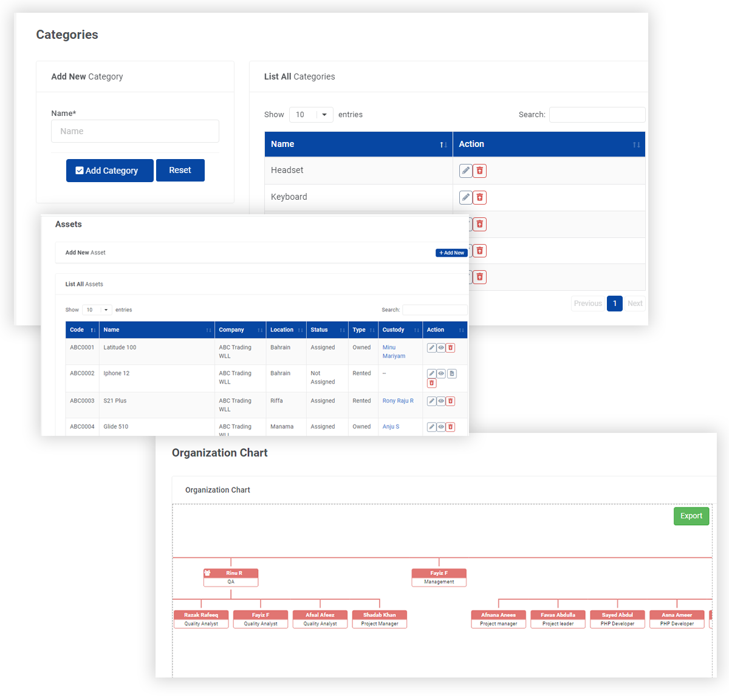Delete the Keyboard category using the trash icon
This screenshot has height=700, width=729.
tap(479, 197)
